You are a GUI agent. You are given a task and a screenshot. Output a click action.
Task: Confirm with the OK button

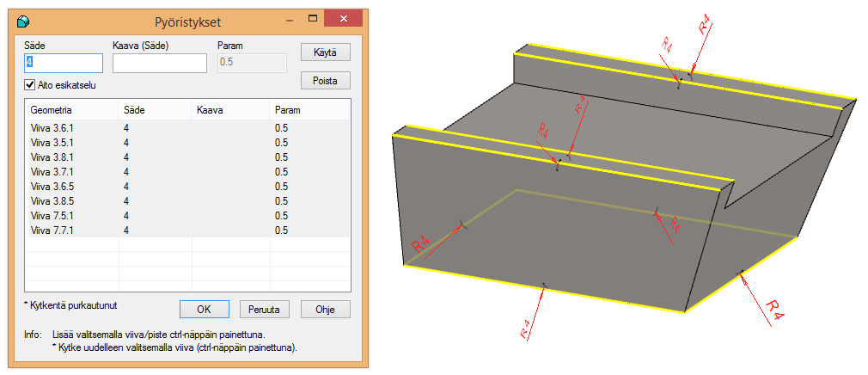tap(204, 309)
